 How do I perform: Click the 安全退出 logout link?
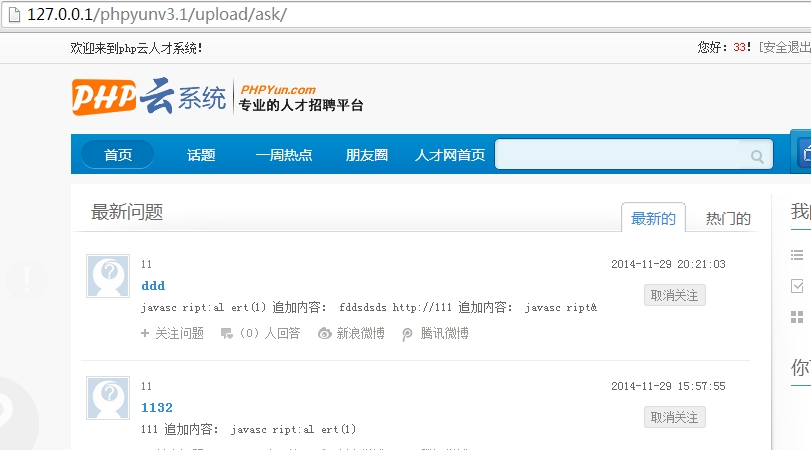[x=786, y=48]
